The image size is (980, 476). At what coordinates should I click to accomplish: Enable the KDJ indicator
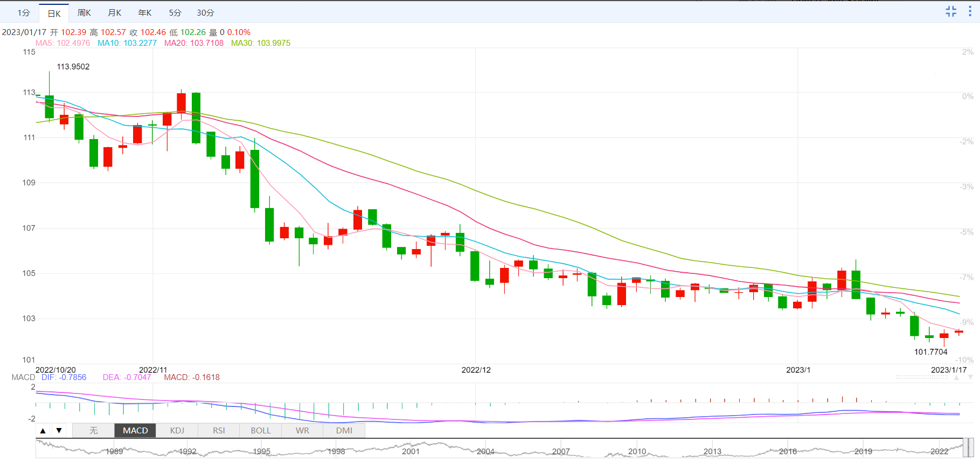177,431
